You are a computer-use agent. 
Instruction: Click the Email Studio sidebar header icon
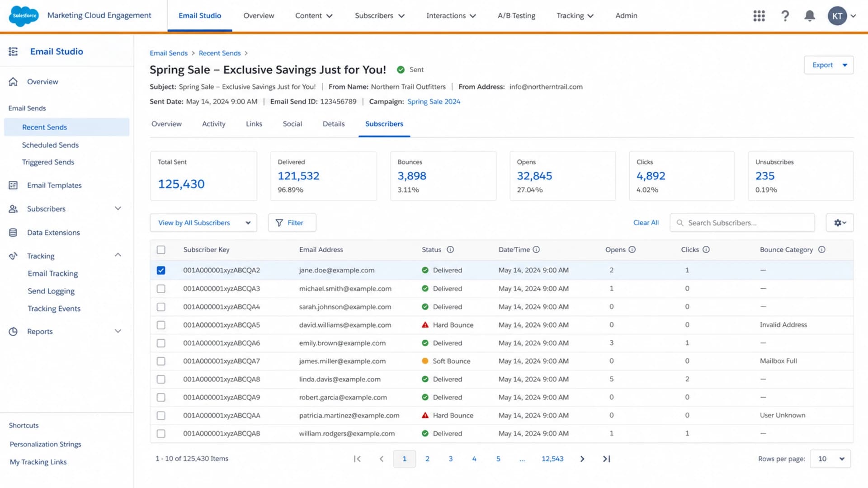coord(13,52)
